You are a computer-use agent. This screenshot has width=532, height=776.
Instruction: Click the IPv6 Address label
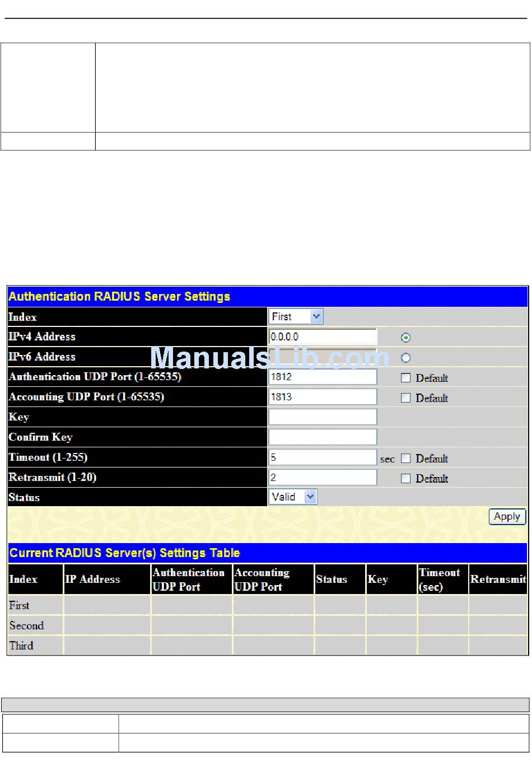(42, 357)
